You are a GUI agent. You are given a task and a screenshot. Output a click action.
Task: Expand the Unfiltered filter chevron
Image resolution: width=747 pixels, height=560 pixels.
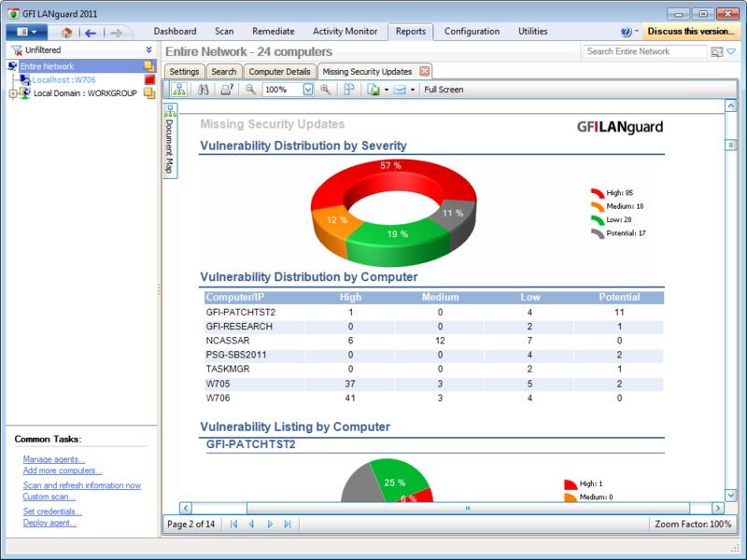point(149,50)
